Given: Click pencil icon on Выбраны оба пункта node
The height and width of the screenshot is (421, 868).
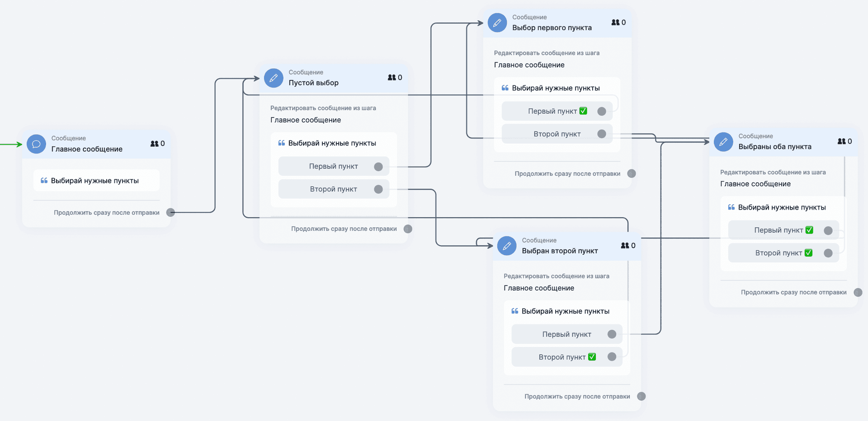Looking at the screenshot, I should point(723,142).
